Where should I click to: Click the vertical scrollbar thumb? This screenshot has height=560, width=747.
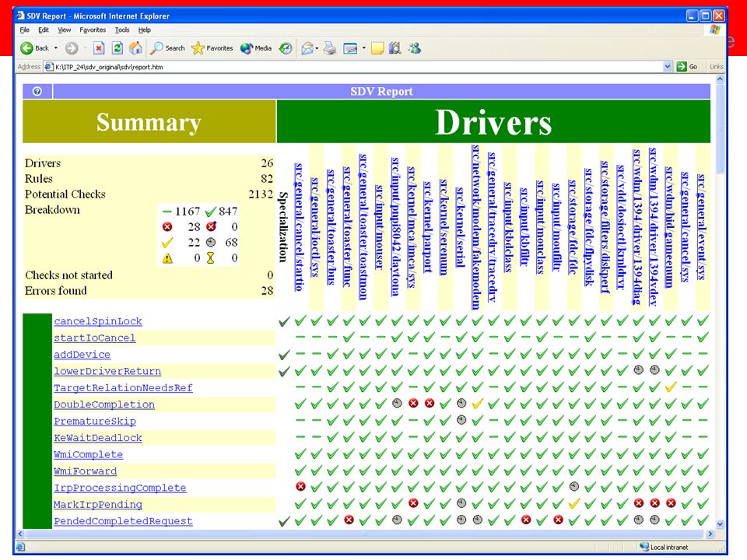pyautogui.click(x=720, y=130)
